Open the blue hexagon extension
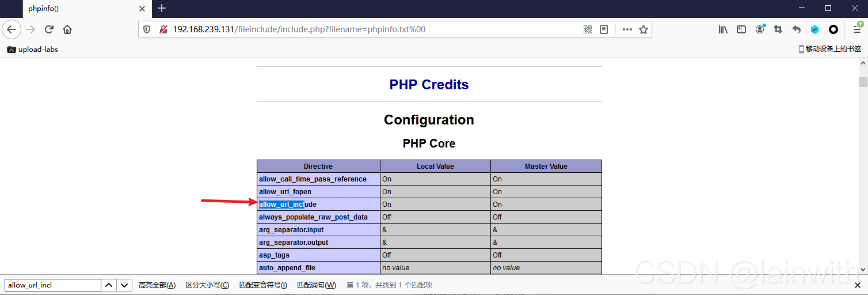 [815, 29]
